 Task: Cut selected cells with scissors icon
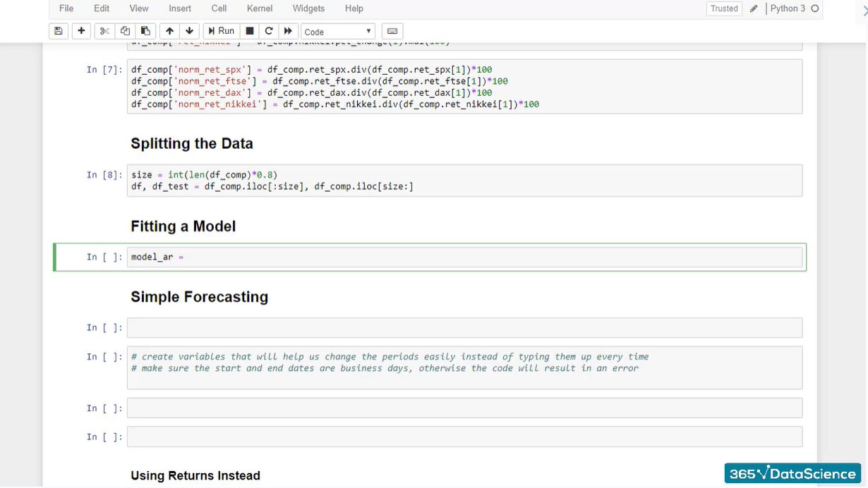[104, 31]
